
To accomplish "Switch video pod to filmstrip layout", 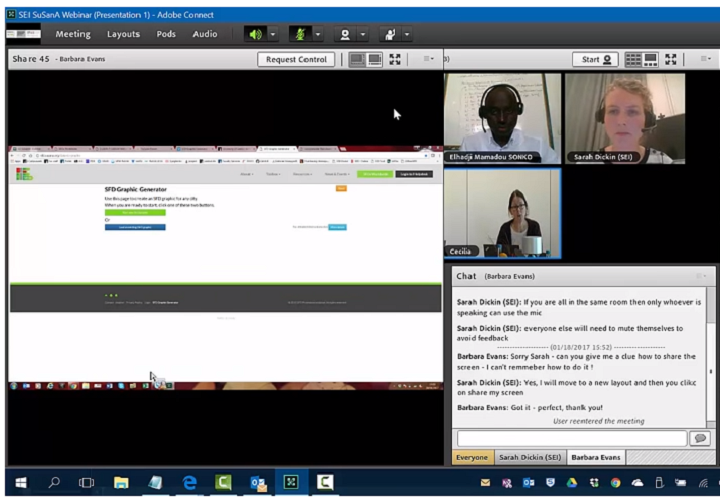I will (651, 59).
